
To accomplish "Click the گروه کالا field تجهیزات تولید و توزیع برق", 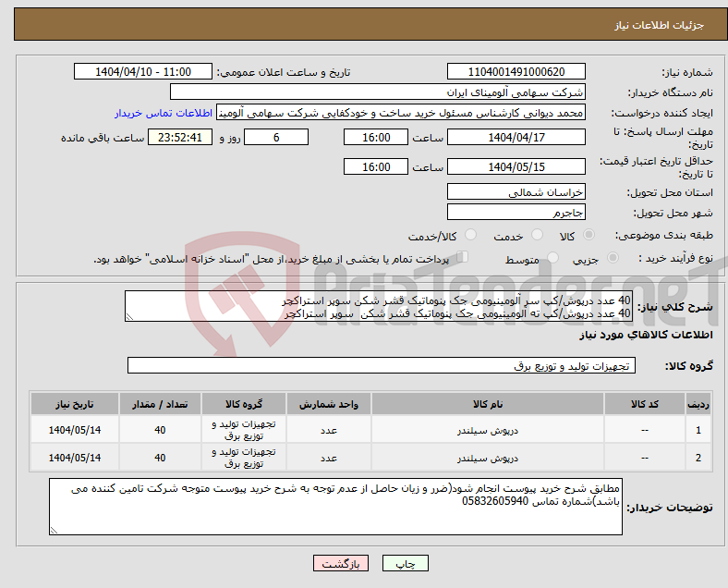I will 382,365.
